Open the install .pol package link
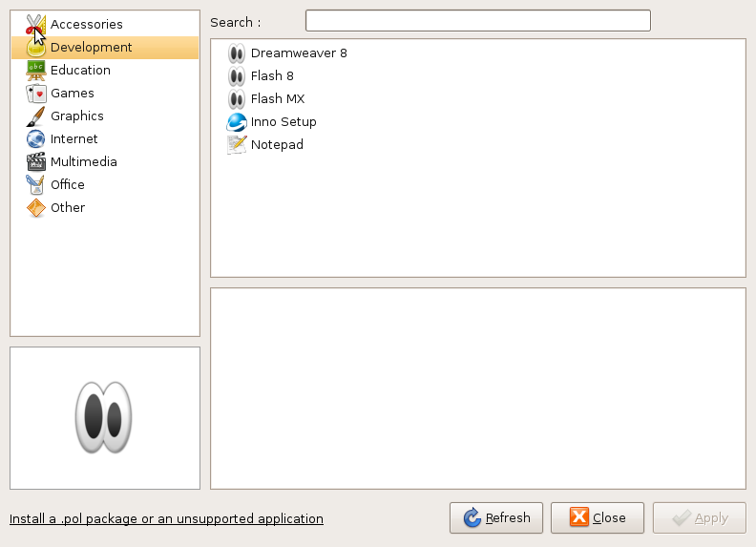Viewport: 756px width, 547px height. 166,519
